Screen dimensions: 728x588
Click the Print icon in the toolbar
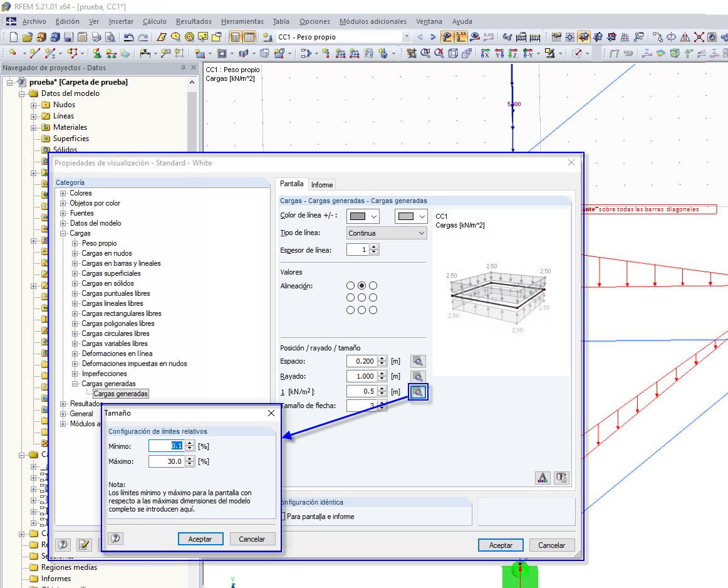tap(96, 37)
